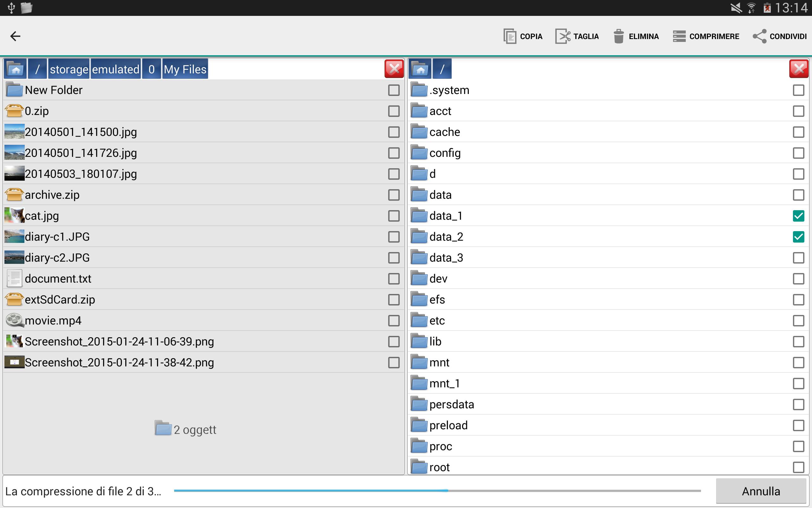Tap the COPIA copy icon
812x508 pixels.
tap(509, 36)
